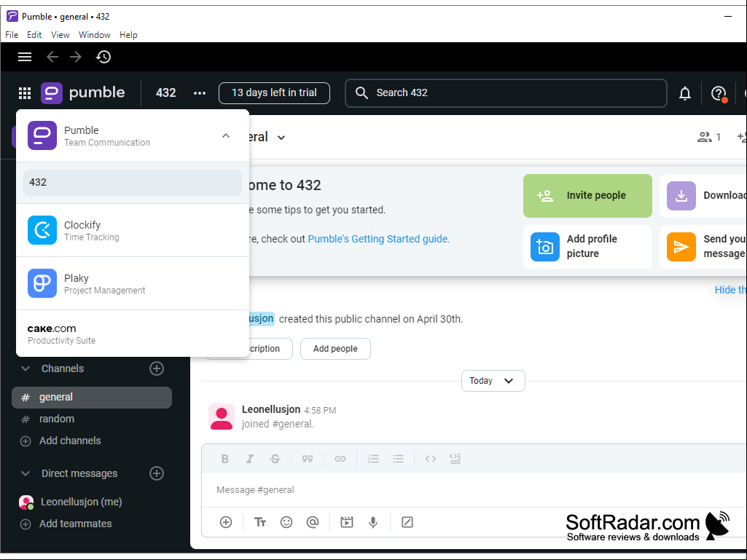Open the workspace three-dots options
747x560 pixels.
200,93
